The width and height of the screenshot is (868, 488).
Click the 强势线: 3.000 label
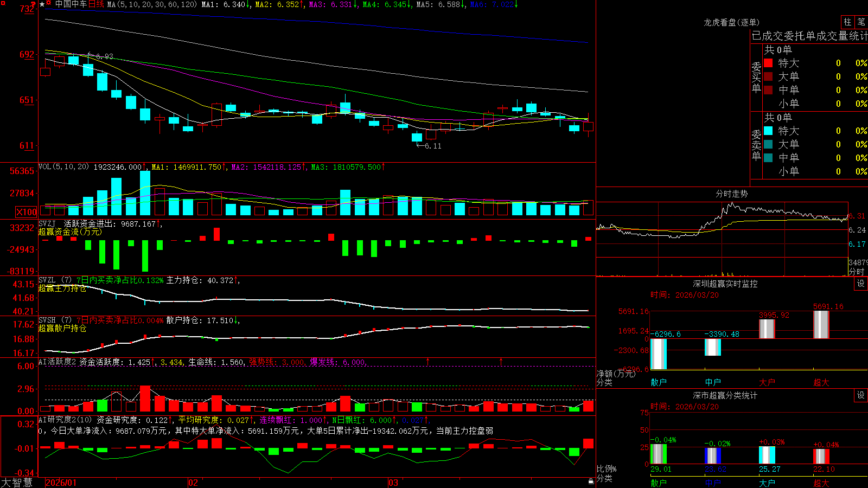coord(277,362)
